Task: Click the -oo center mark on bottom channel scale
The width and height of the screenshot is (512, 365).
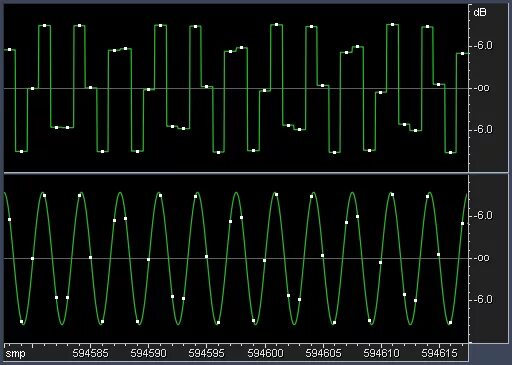Action: coord(482,258)
